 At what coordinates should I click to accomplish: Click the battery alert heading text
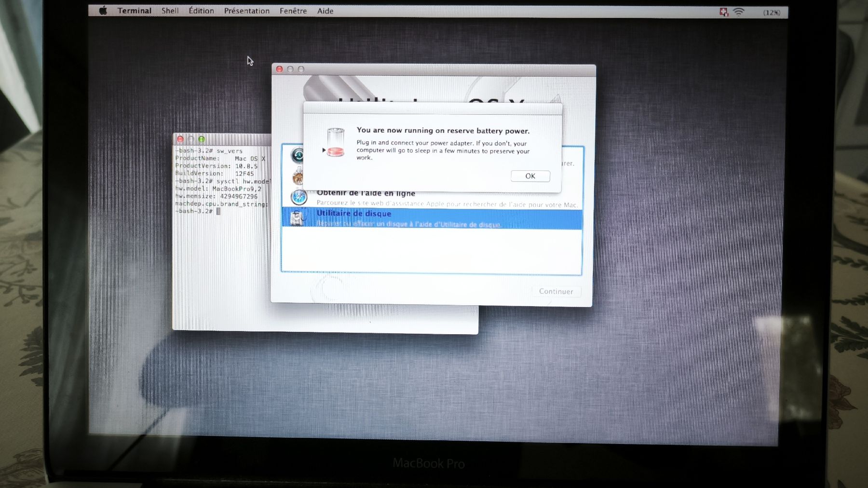(x=443, y=131)
